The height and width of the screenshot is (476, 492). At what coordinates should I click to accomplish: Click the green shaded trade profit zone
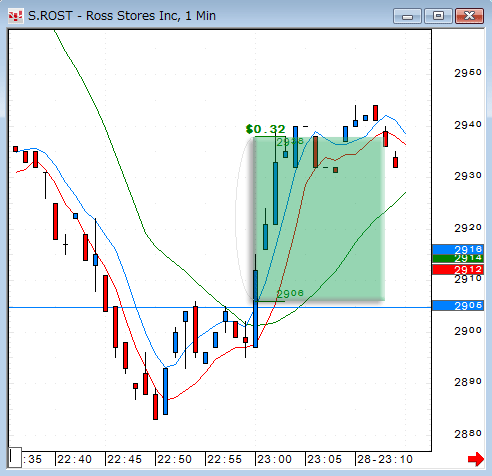tap(319, 219)
